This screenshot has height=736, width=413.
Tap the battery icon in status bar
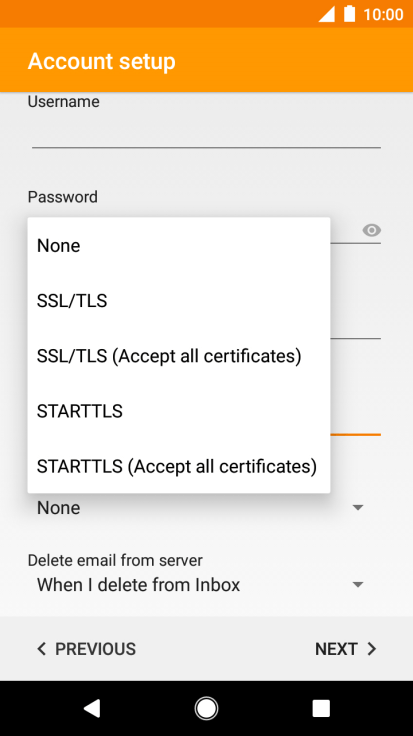coord(349,14)
